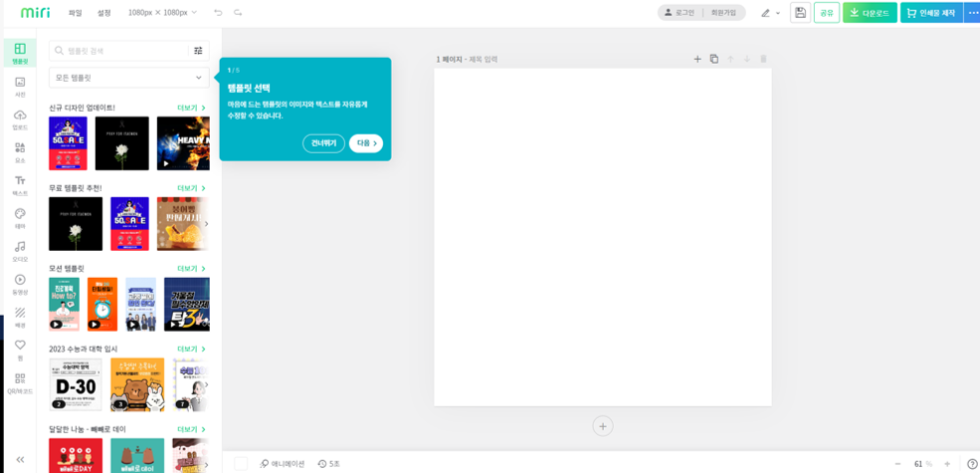Open the 오디오 audio panel
The image size is (980, 473).
20,251
